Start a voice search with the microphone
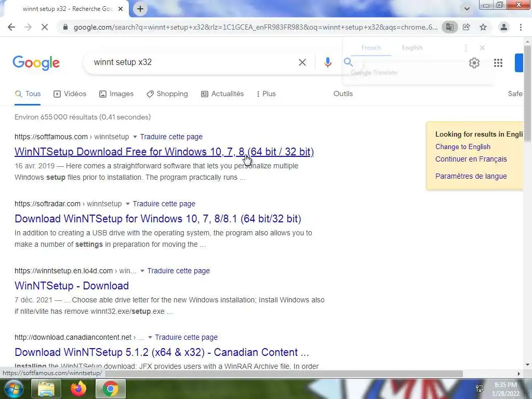The image size is (532, 399). (x=327, y=62)
